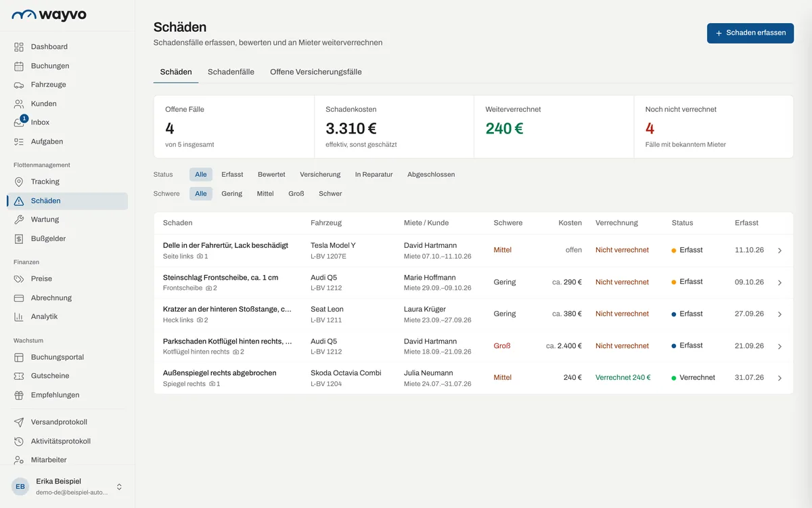The height and width of the screenshot is (508, 812).
Task: Click the Gutscheine ticket icon
Action: click(19, 376)
